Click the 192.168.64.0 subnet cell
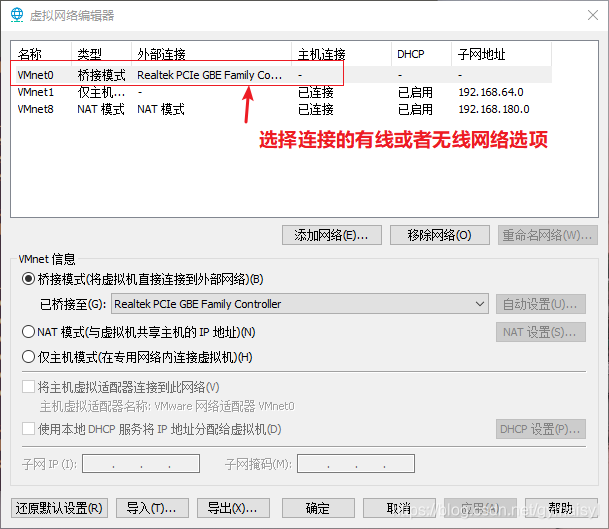Screen dimensions: 609x529 click(x=491, y=92)
